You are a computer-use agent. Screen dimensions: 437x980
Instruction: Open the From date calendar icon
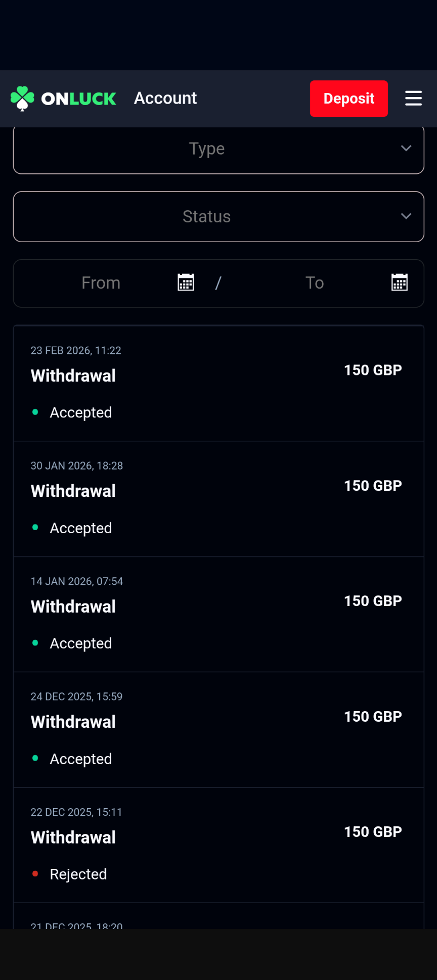pyautogui.click(x=186, y=283)
